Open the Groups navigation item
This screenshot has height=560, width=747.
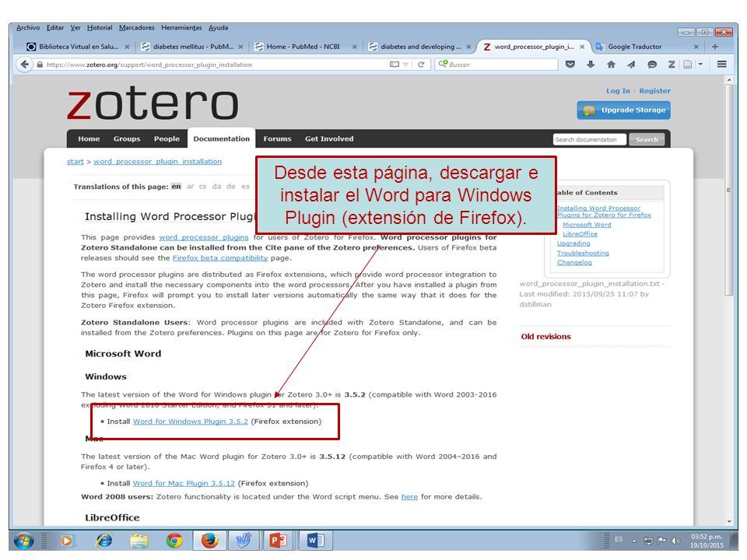127,138
